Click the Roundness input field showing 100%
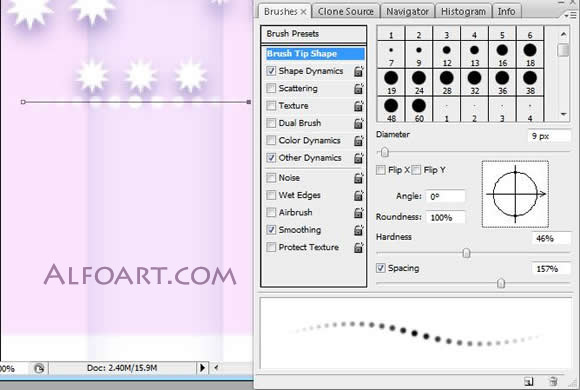The width and height of the screenshot is (580, 390). [x=445, y=218]
